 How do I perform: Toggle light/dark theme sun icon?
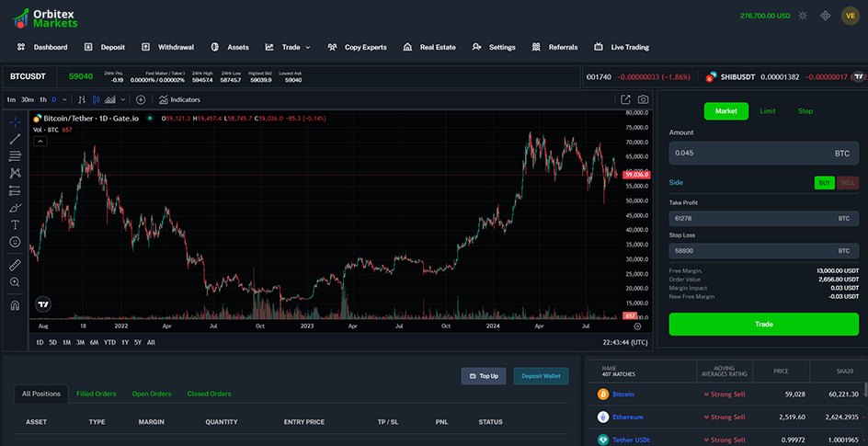click(803, 16)
